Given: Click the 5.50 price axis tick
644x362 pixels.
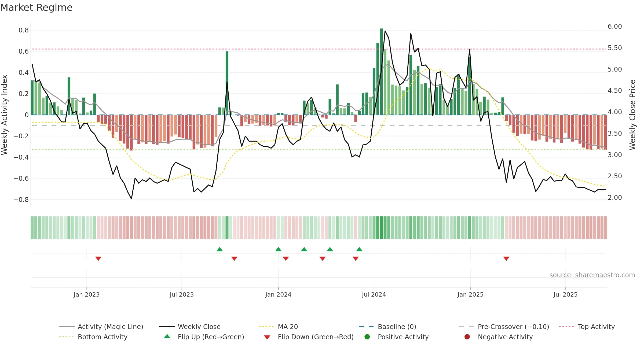Looking at the screenshot, I should point(615,48).
